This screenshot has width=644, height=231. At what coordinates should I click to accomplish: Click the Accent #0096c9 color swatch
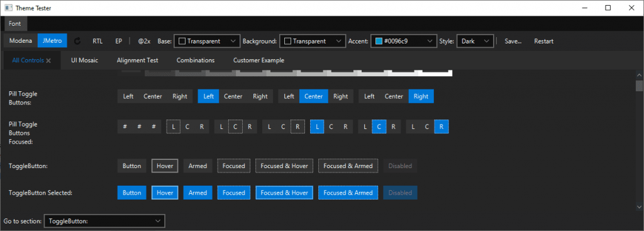[x=379, y=41]
